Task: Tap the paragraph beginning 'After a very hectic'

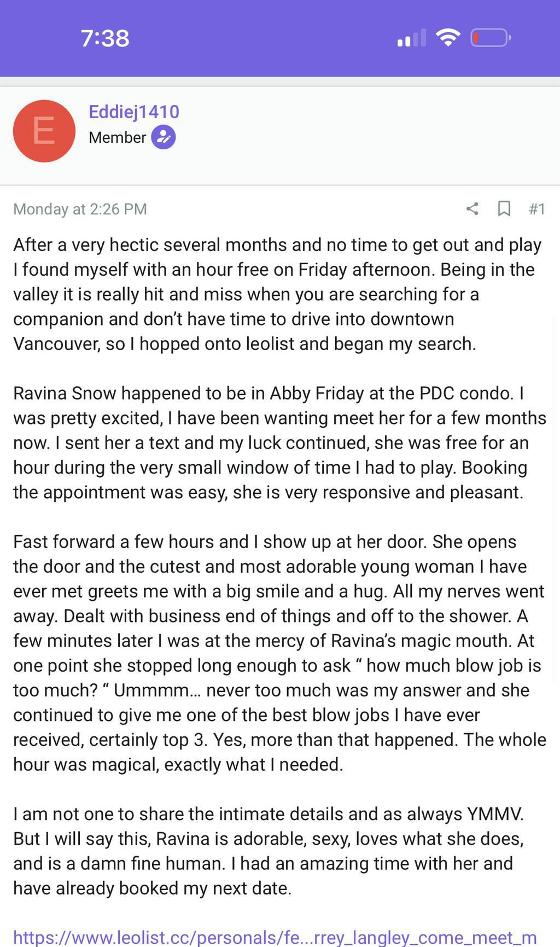Action: tap(277, 294)
